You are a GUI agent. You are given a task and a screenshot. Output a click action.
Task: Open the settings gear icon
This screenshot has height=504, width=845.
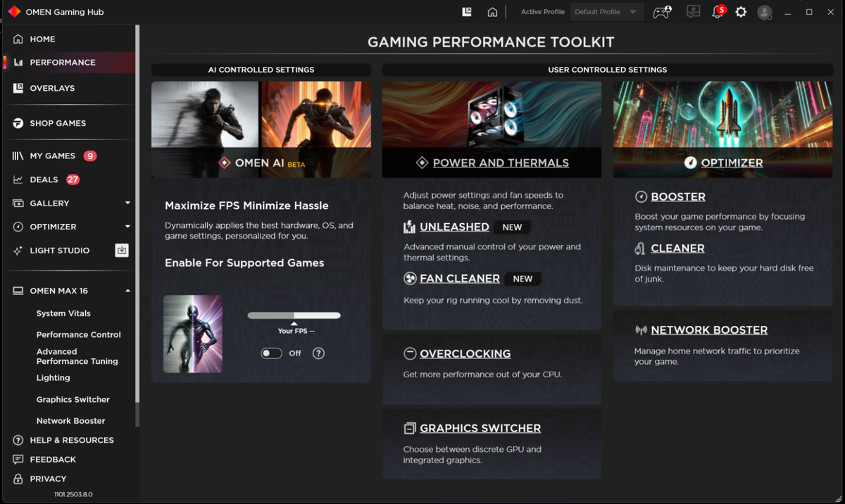[x=741, y=12]
